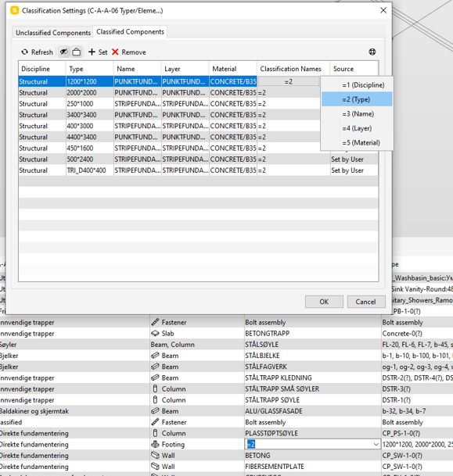Select the 4400*3400 type cell
This screenshot has height=476, width=453.
[90, 137]
